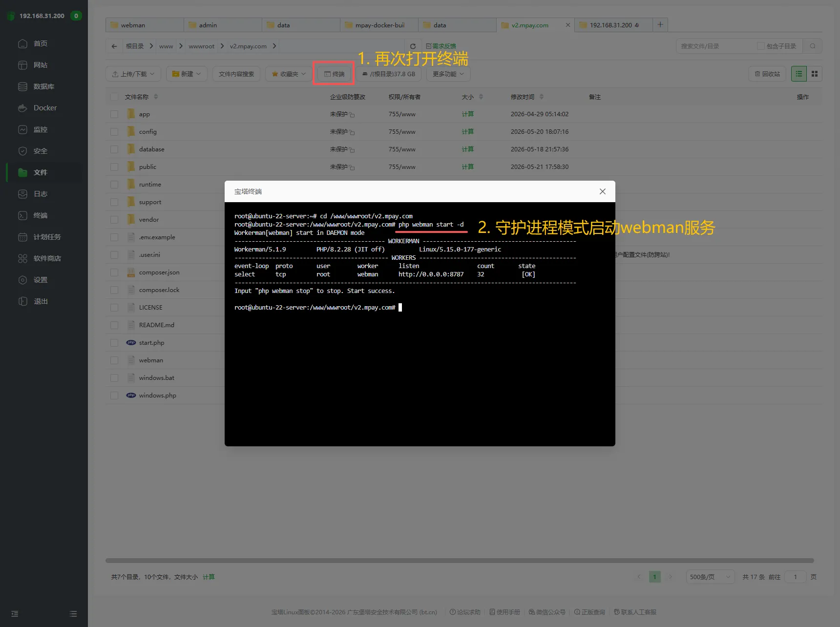Enable 包含子目录 include subdirectories checkbox
Screen dimensions: 840x627
pyautogui.click(x=760, y=46)
